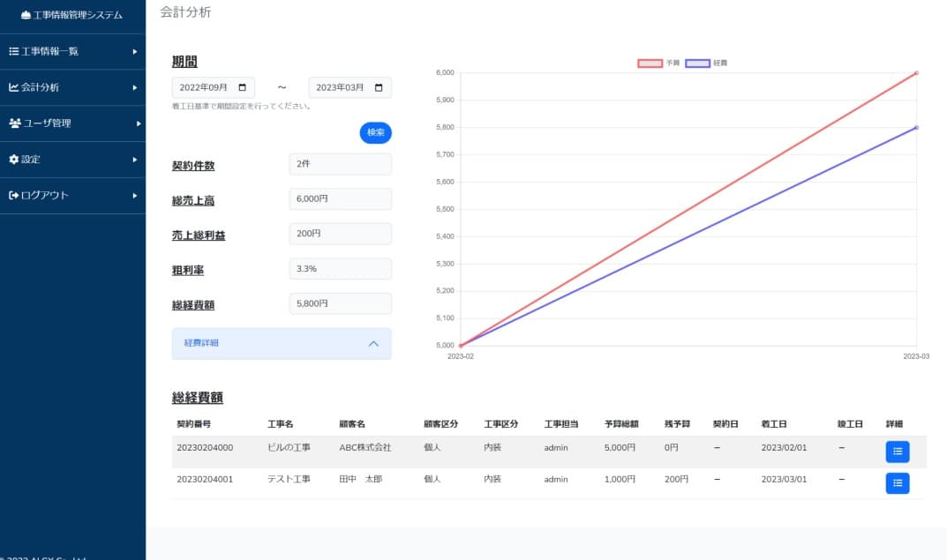This screenshot has height=560, width=947.
Task: Open the 会計分析 menu
Action: (72, 87)
